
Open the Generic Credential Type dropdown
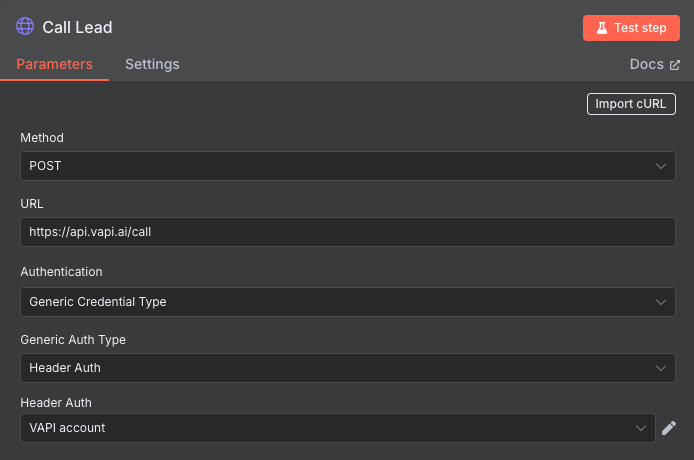tap(348, 302)
